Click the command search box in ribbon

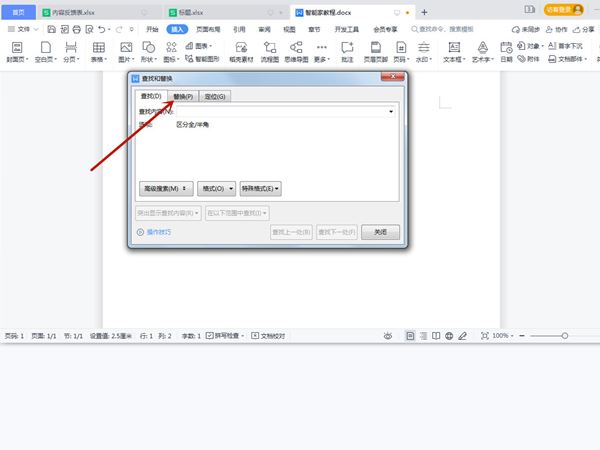point(443,29)
